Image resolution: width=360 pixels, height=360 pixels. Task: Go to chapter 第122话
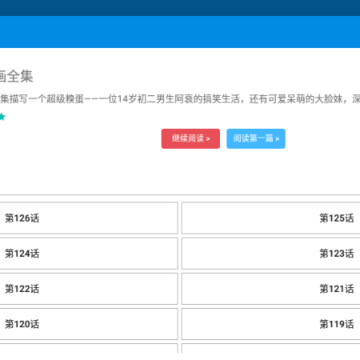[x=89, y=289]
